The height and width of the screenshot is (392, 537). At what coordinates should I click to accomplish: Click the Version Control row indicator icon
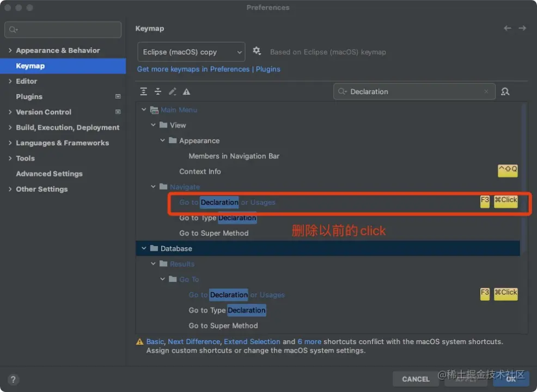coord(118,112)
